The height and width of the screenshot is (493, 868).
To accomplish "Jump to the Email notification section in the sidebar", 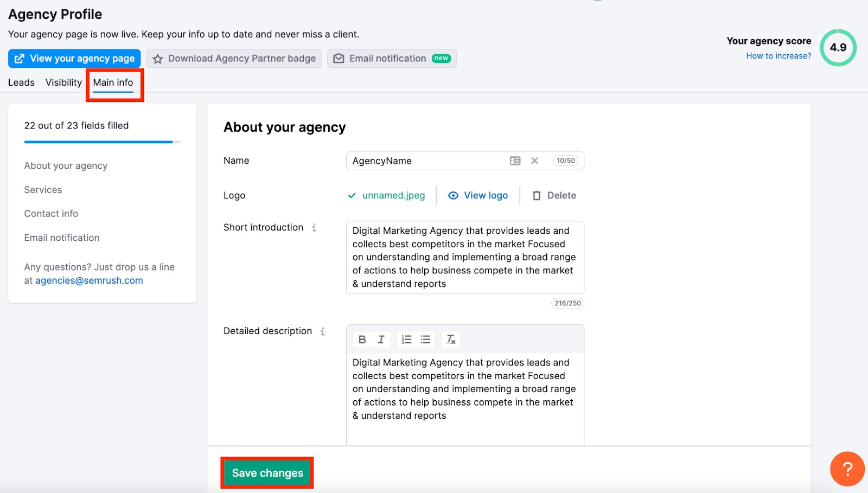I will point(62,238).
